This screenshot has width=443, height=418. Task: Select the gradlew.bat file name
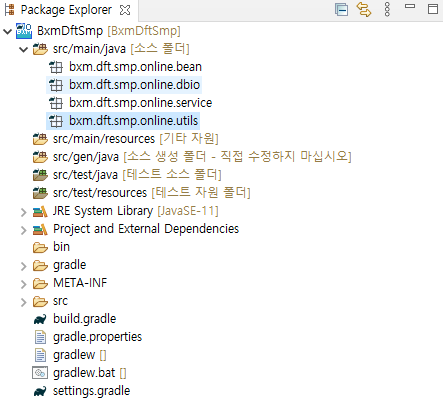click(84, 373)
